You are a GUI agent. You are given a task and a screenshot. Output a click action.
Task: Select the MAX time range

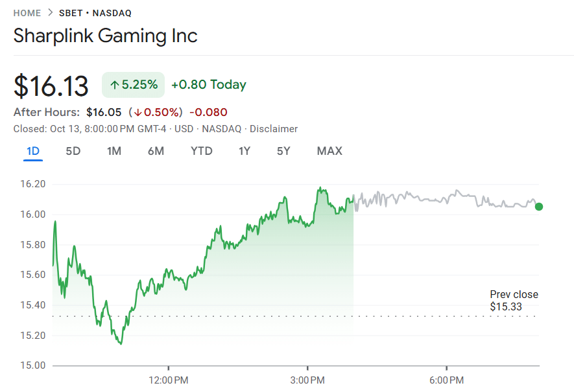[x=329, y=151]
